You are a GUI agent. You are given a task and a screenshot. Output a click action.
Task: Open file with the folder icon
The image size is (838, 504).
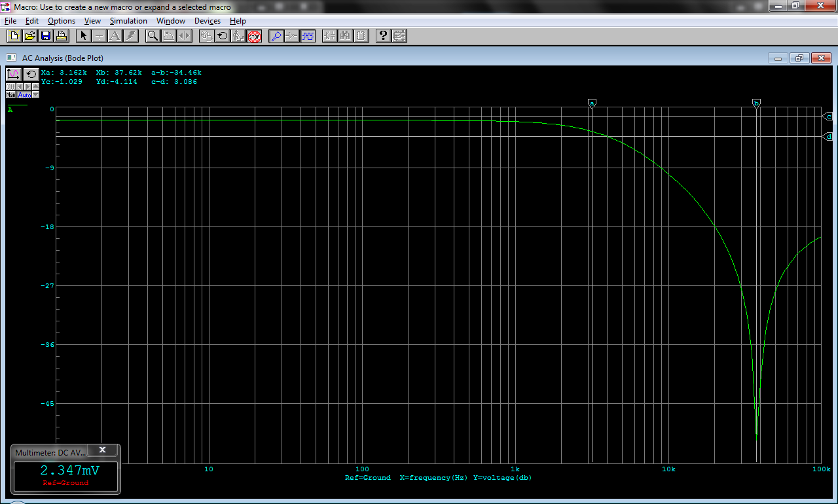click(30, 36)
